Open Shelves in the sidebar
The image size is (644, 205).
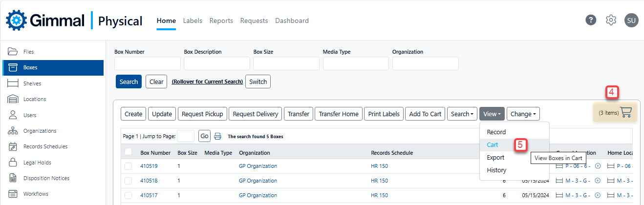click(32, 83)
